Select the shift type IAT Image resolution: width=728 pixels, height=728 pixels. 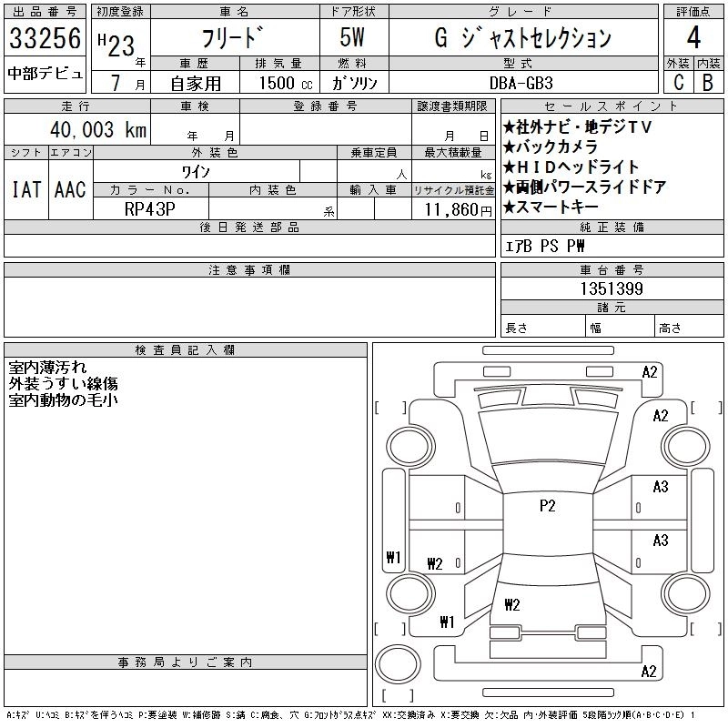[x=26, y=189]
